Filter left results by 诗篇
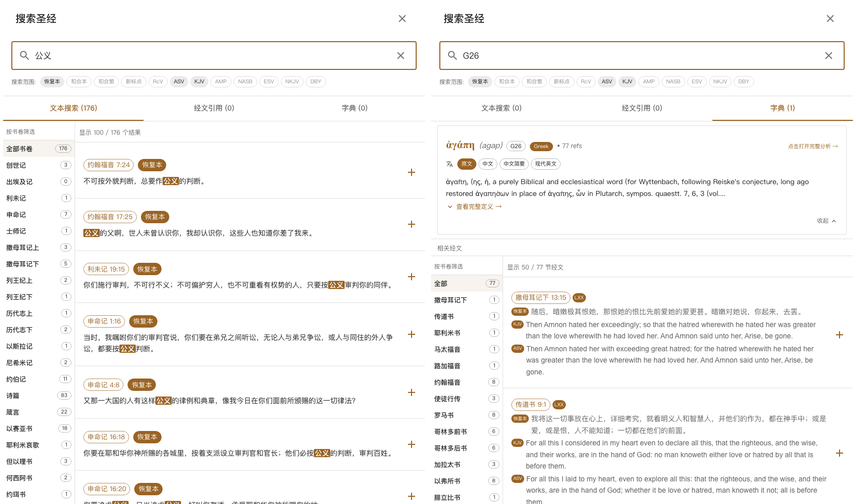Image resolution: width=856 pixels, height=504 pixels. [38, 395]
